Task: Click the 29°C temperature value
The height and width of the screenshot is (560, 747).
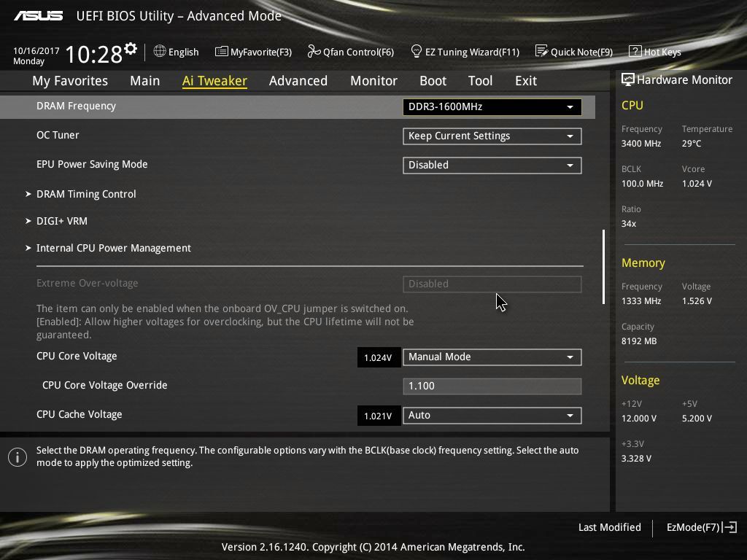Action: (692, 144)
